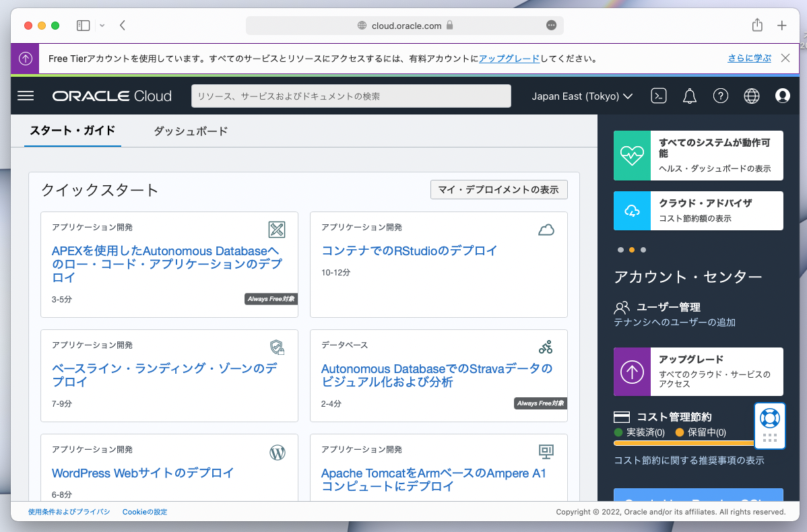Screen dimensions: 807x532
Task: Click the WordPress logo on its quickstart card
Action: point(278,453)
